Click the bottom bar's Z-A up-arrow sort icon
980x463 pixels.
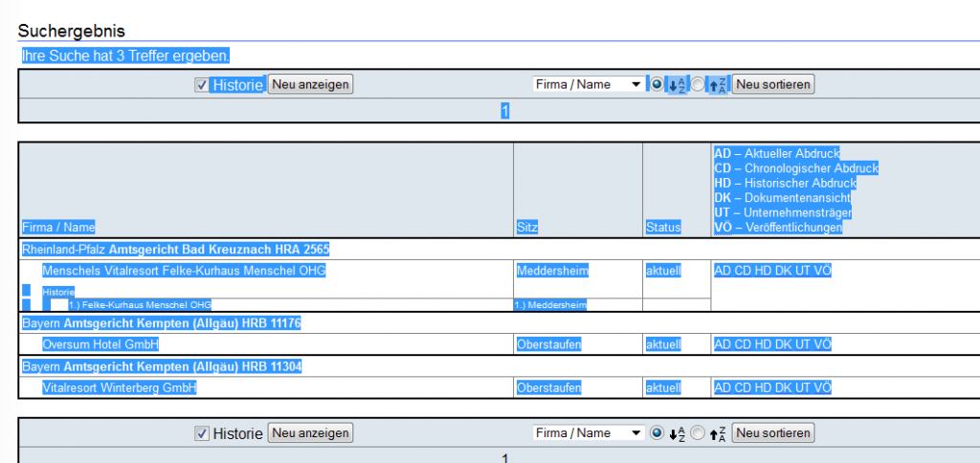[718, 433]
